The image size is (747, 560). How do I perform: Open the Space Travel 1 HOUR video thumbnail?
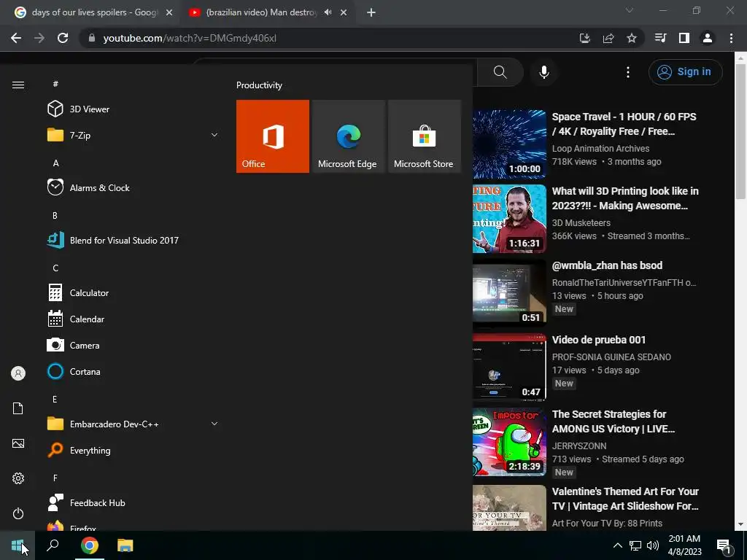coord(509,144)
